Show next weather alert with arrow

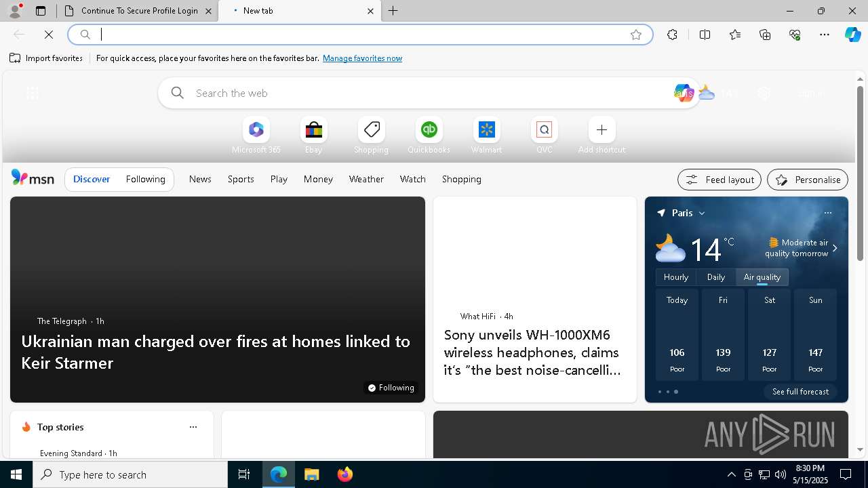coord(835,248)
